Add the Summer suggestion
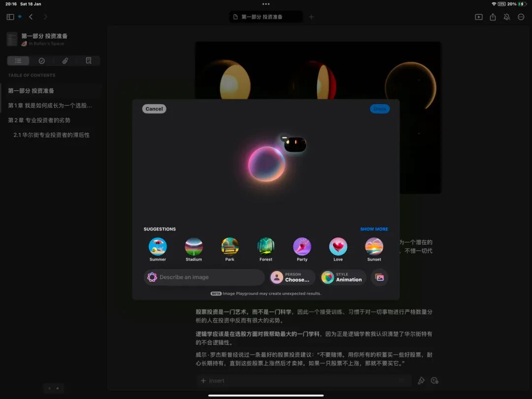 coord(158,249)
